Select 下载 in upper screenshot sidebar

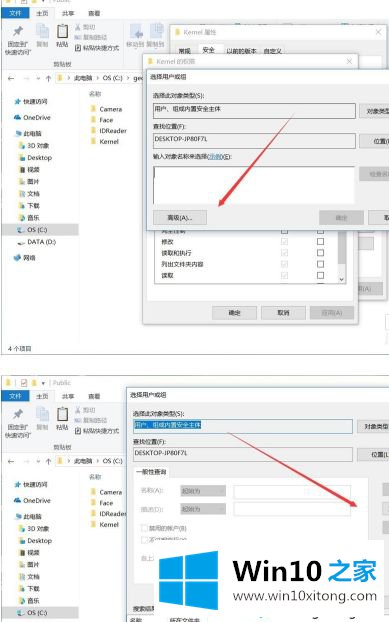coord(30,205)
